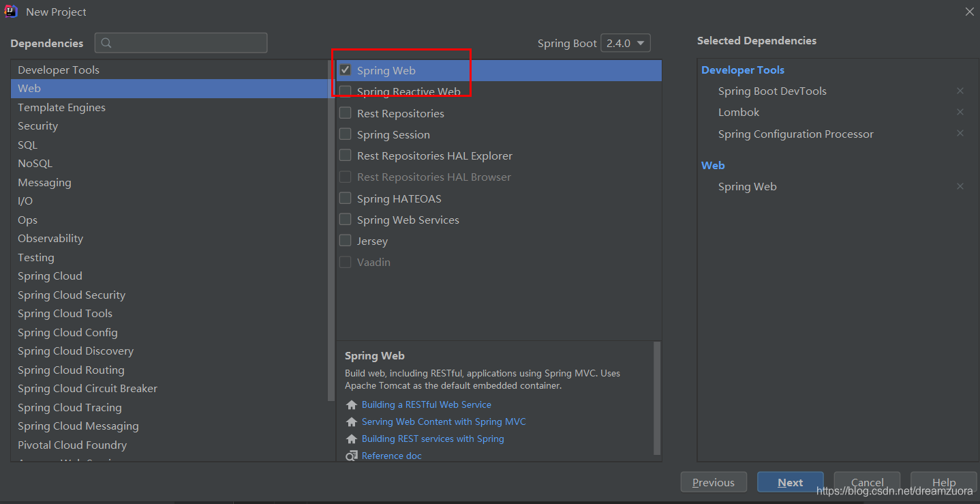
Task: Open the I/O category
Action: (x=170, y=201)
